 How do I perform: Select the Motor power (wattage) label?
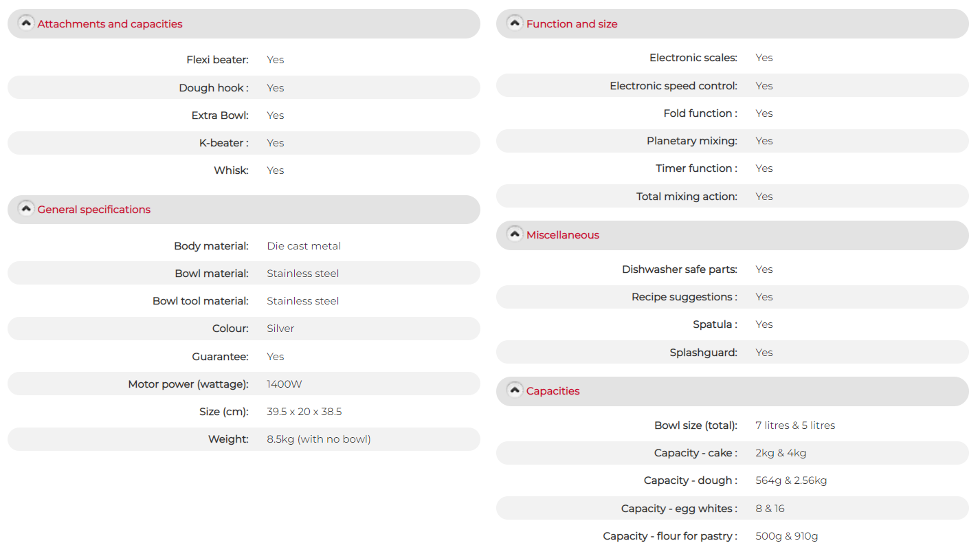188,384
